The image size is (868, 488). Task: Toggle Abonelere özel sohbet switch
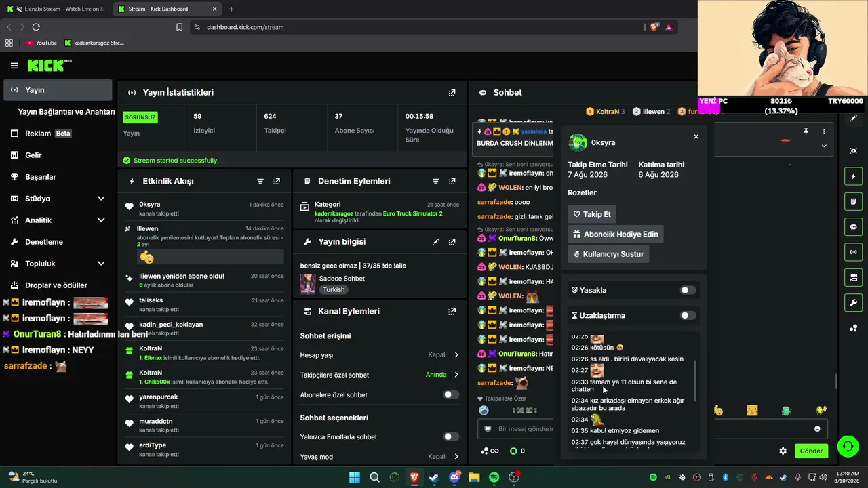coord(451,394)
